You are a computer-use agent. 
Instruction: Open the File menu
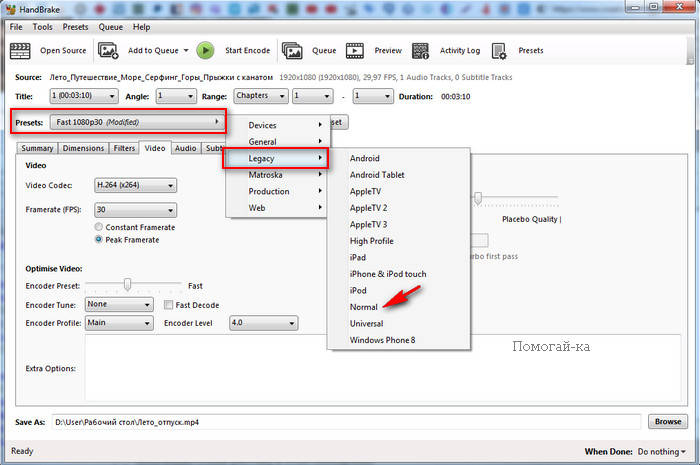click(x=16, y=27)
